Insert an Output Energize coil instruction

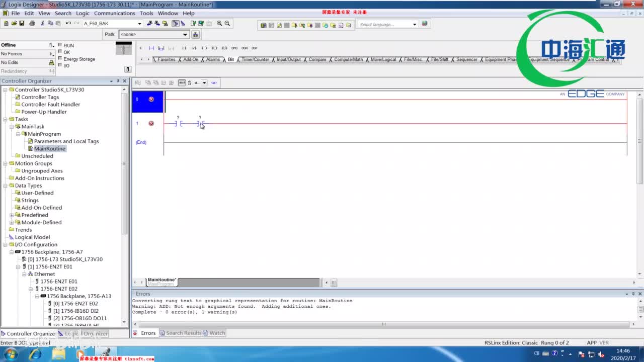[204, 48]
